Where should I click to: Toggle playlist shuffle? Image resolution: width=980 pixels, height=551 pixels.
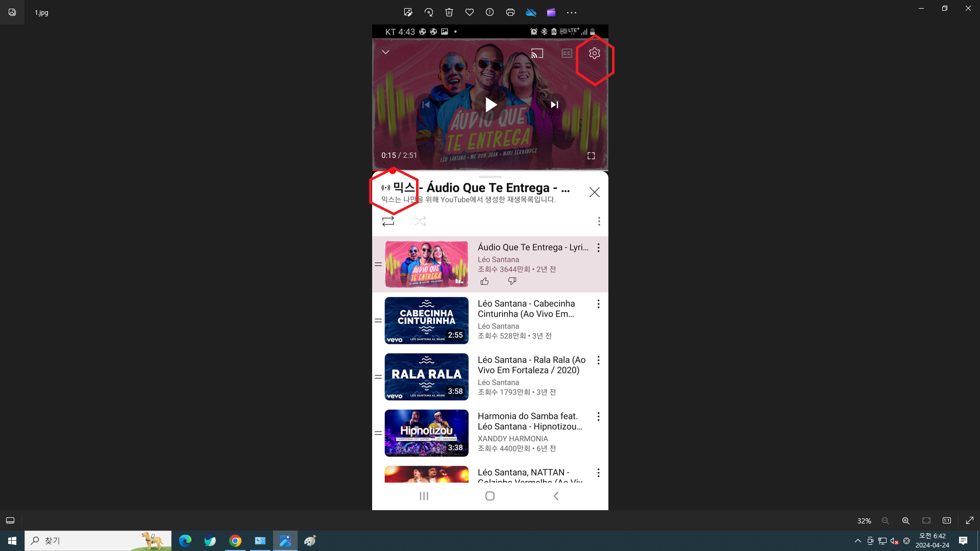pos(420,221)
